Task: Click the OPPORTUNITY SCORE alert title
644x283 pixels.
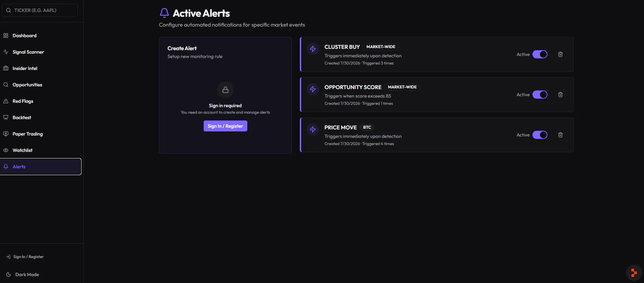Action: pos(353,87)
